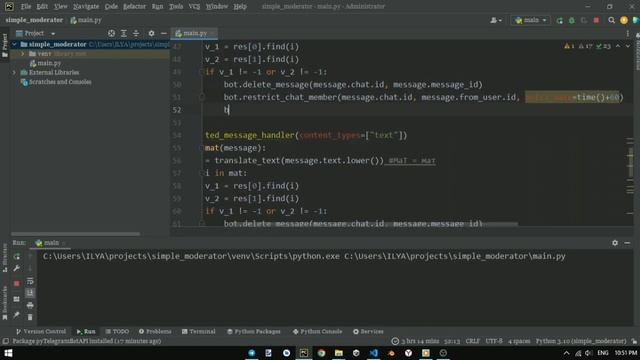This screenshot has height=360, width=640.
Task: Select Scratches and Consoles node
Action: pos(56,82)
